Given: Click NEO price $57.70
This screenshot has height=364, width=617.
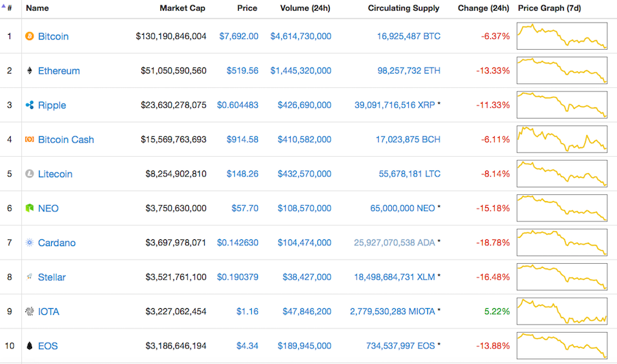Looking at the screenshot, I should tap(245, 209).
